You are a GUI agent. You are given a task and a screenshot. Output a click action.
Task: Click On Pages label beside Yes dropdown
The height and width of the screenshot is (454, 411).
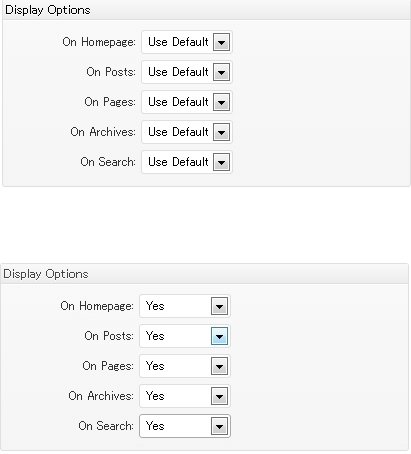click(x=108, y=366)
